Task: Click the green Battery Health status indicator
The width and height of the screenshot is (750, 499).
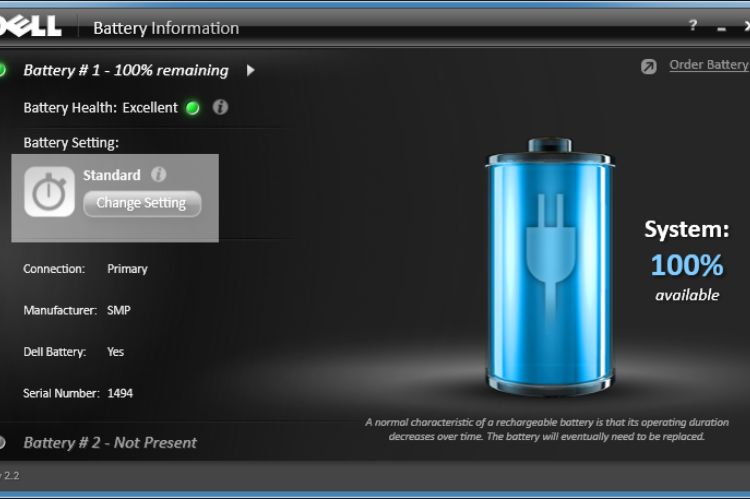Action: pyautogui.click(x=193, y=108)
